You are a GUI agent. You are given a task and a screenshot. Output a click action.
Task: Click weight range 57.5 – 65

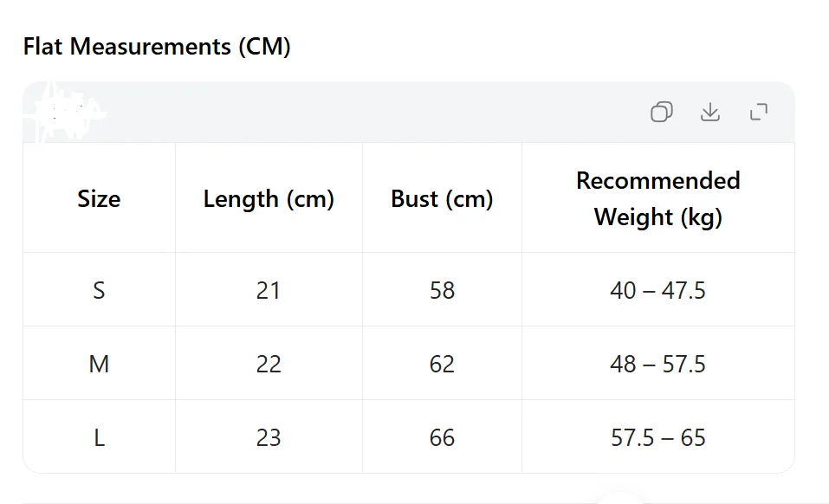point(658,437)
